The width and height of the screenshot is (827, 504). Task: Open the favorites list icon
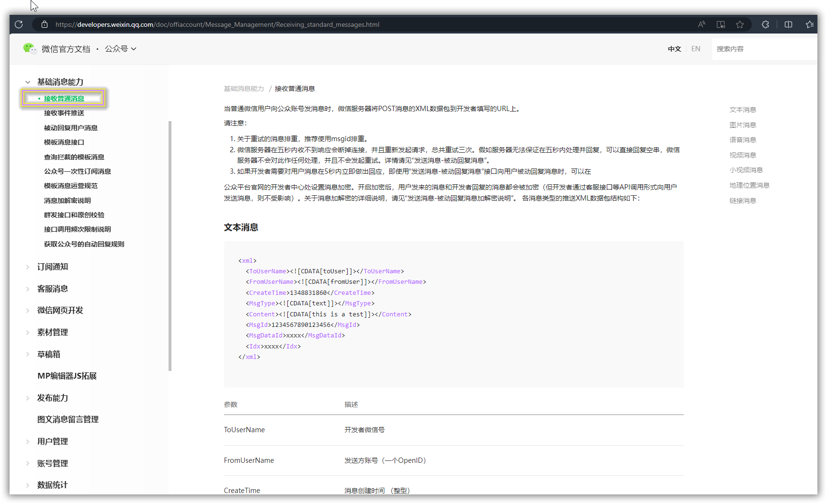tap(810, 24)
